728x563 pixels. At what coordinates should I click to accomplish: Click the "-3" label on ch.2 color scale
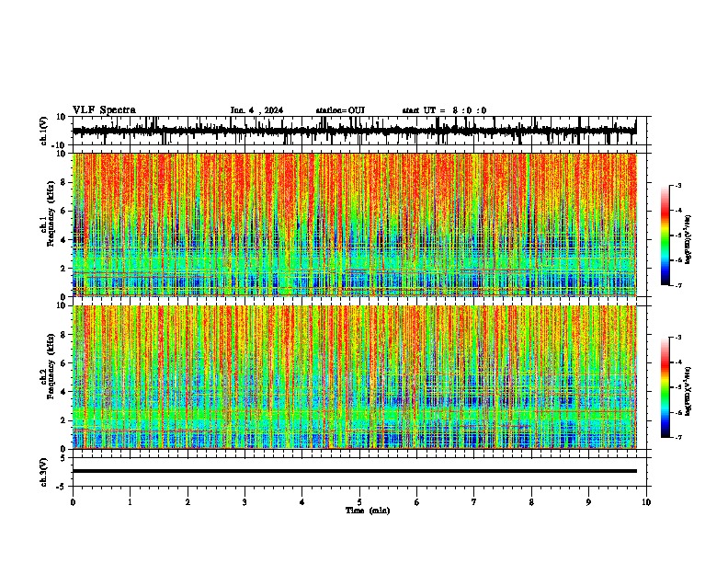click(677, 337)
